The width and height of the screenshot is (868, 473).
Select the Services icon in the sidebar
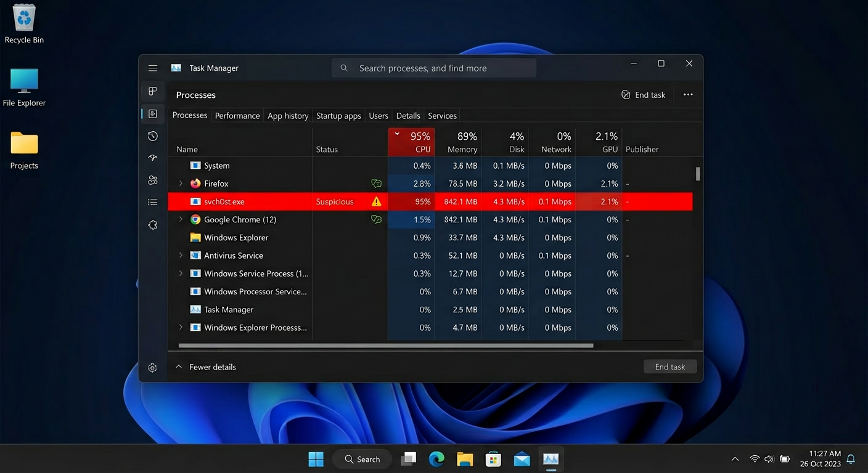coord(152,225)
